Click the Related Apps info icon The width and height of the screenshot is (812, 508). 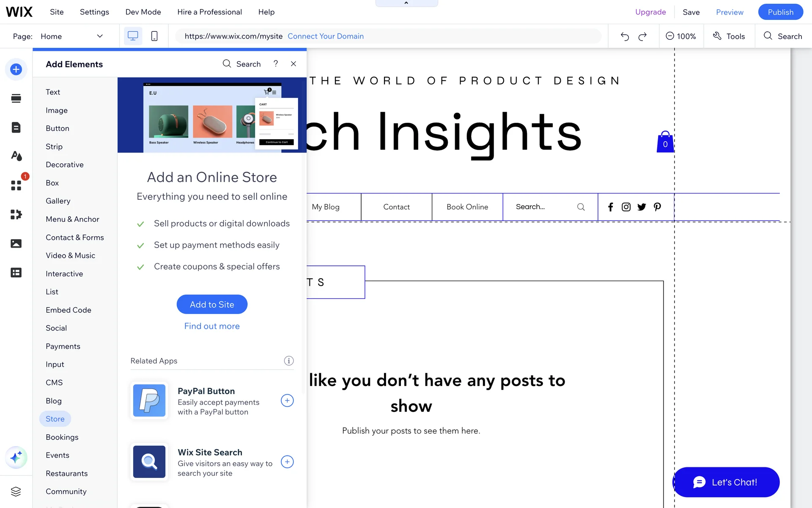coord(289,361)
